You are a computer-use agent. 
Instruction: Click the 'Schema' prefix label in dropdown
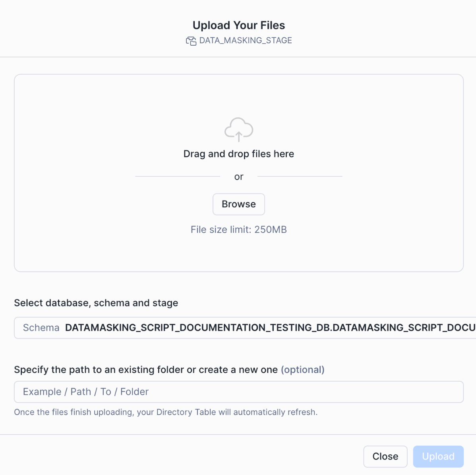pyautogui.click(x=41, y=328)
